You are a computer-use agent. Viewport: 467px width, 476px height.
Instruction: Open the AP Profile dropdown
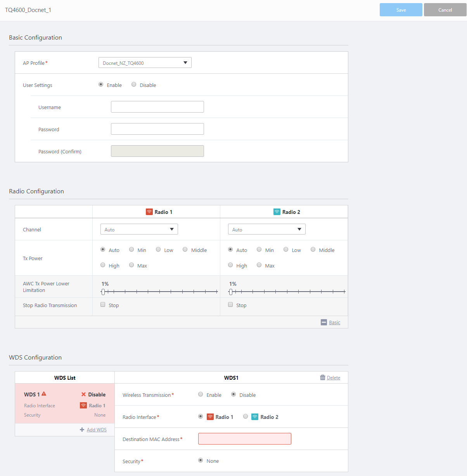(145, 63)
